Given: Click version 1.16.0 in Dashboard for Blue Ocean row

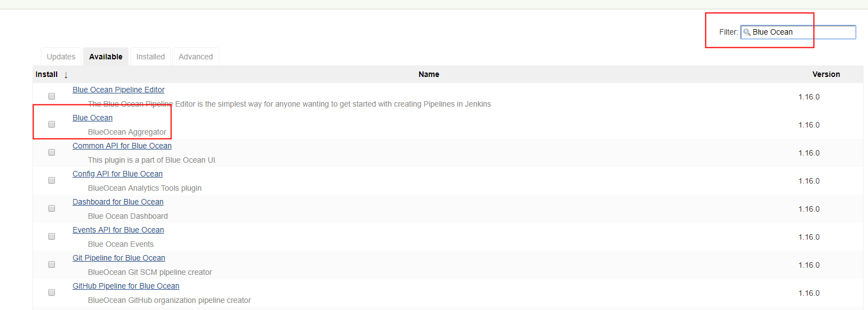Looking at the screenshot, I should tap(809, 209).
